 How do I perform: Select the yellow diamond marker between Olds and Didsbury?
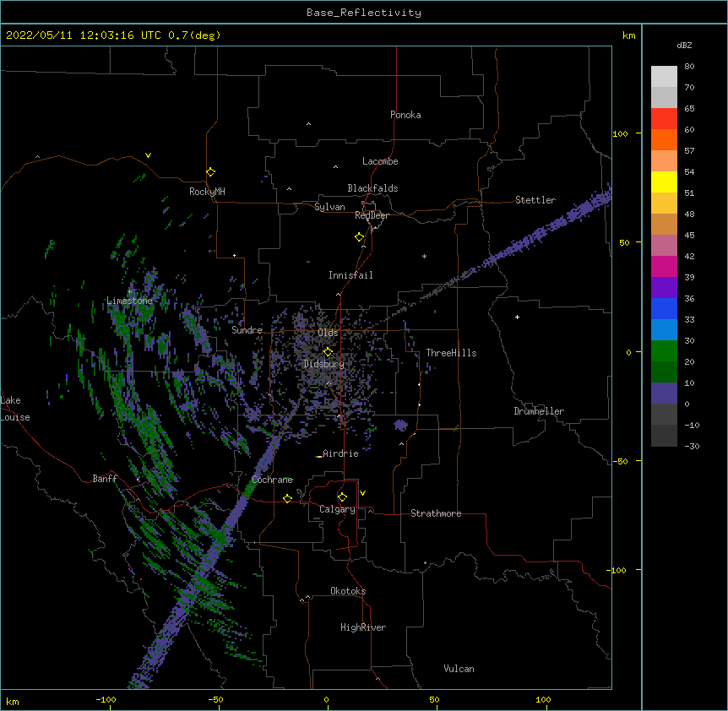[x=328, y=351]
